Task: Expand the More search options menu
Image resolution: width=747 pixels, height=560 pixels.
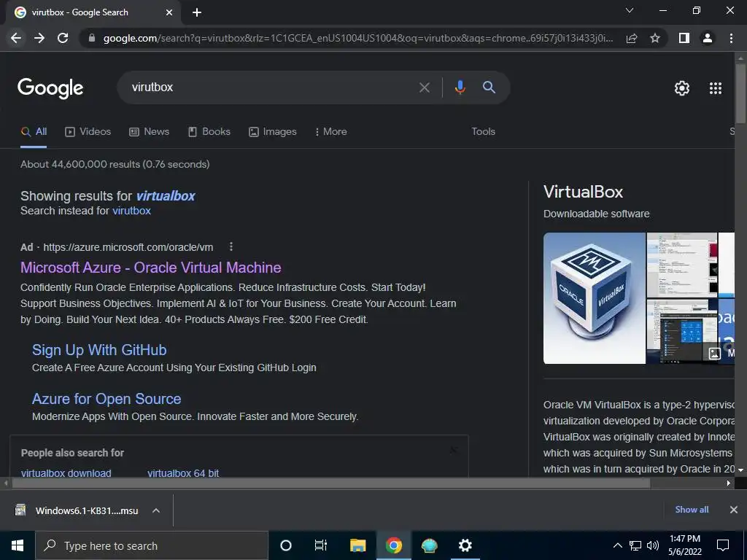Action: pyautogui.click(x=330, y=132)
